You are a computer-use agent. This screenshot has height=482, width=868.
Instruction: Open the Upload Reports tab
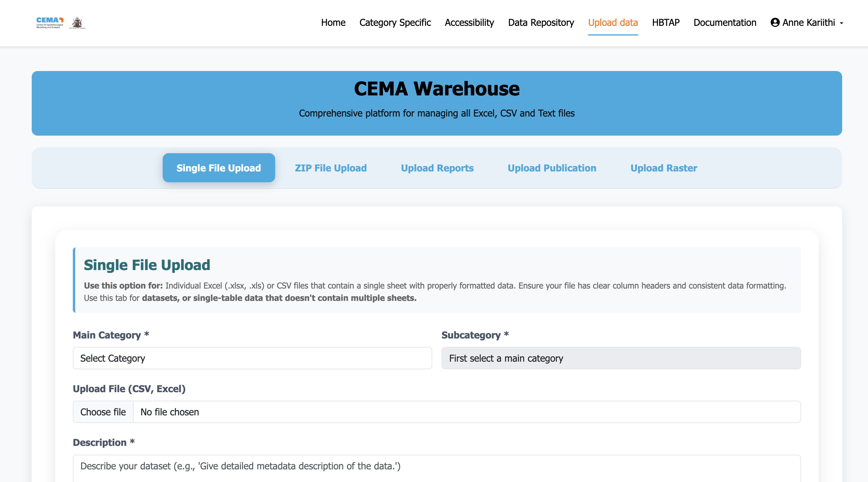437,168
